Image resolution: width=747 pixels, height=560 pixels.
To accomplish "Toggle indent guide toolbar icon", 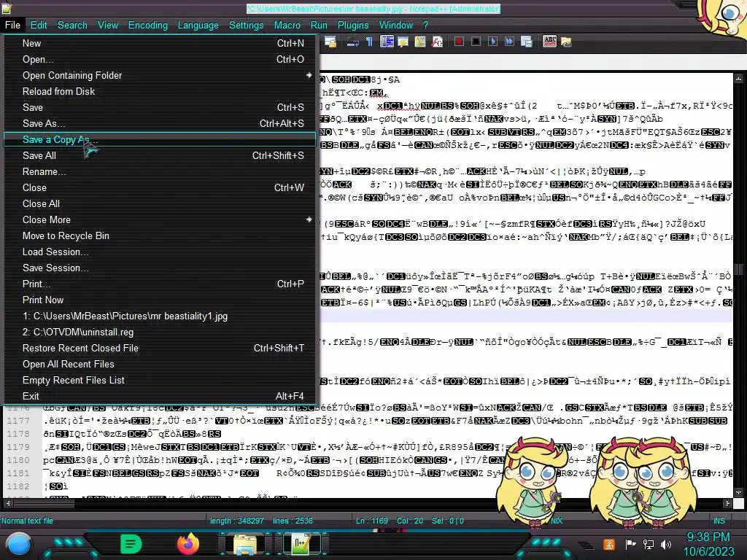I will tap(387, 42).
